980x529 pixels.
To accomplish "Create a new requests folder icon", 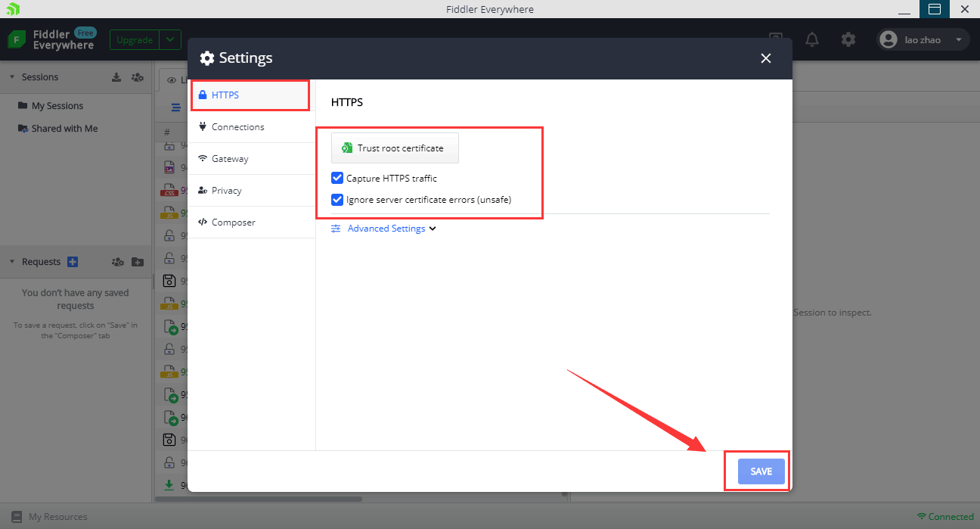I will click(x=137, y=262).
